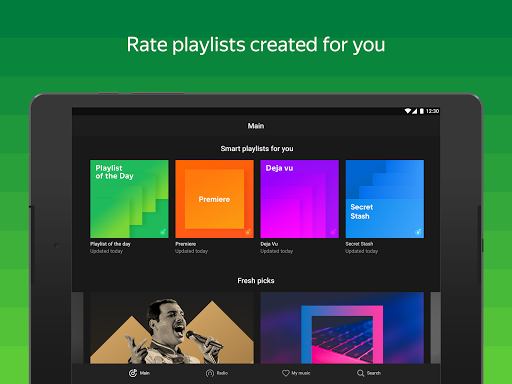512x384 pixels.
Task: Open the orange Premiere playlist cover
Action: (x=214, y=199)
